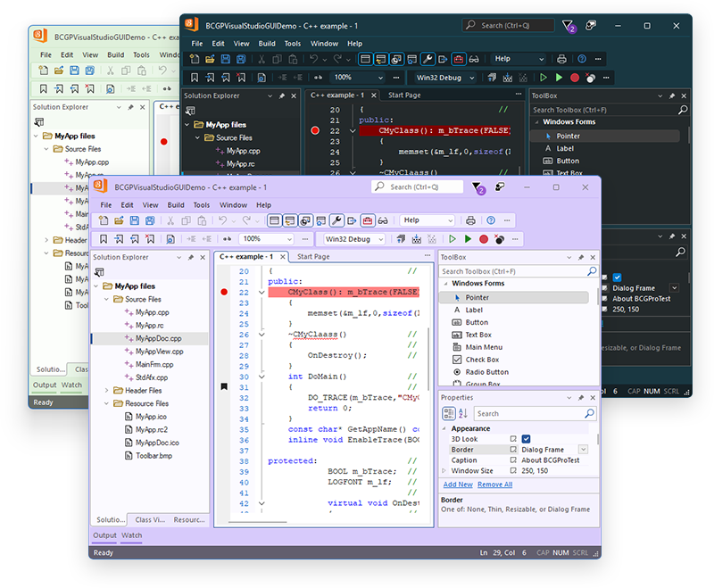The image size is (714, 588).
Task: Click the blue Help question mark icon in the purple window
Action: pyautogui.click(x=490, y=220)
